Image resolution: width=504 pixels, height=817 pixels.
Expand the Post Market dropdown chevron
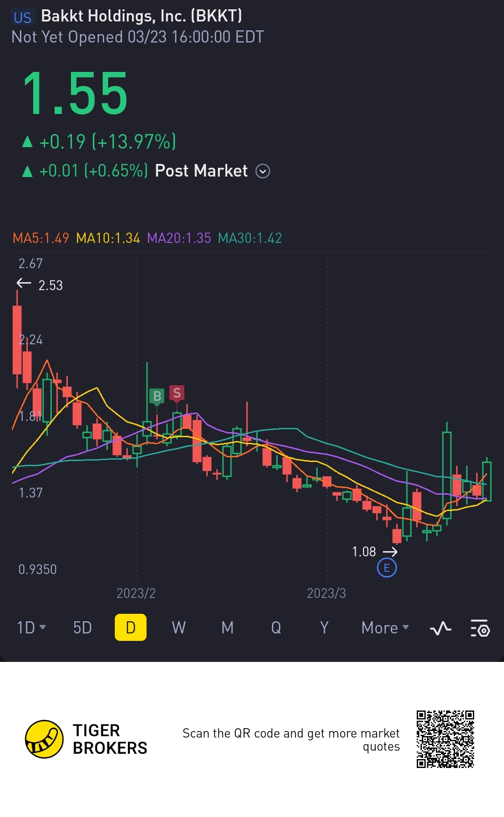click(x=263, y=171)
